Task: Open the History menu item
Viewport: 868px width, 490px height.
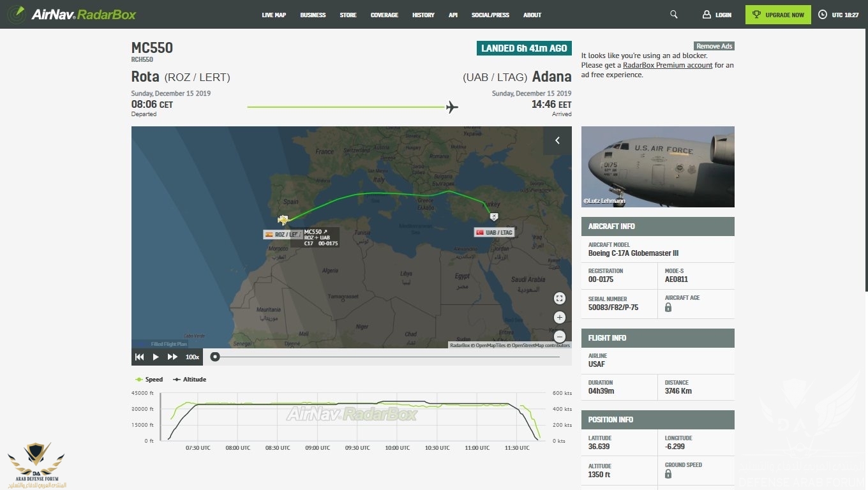Action: pyautogui.click(x=423, y=15)
